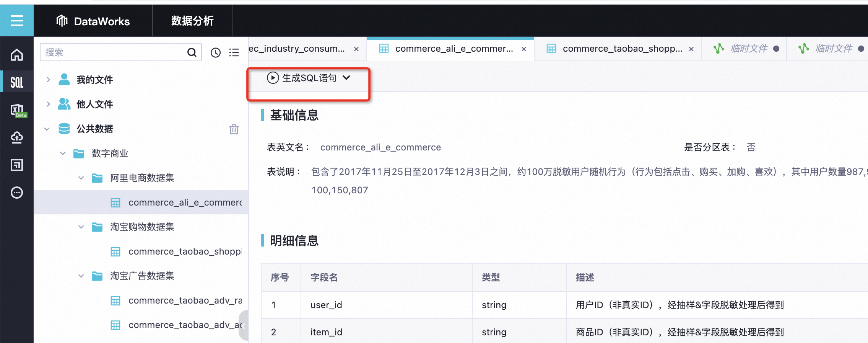Screen dimensions: 868x343
Task: Click the 淘宝购物数据集 folder icon
Action: [97, 227]
